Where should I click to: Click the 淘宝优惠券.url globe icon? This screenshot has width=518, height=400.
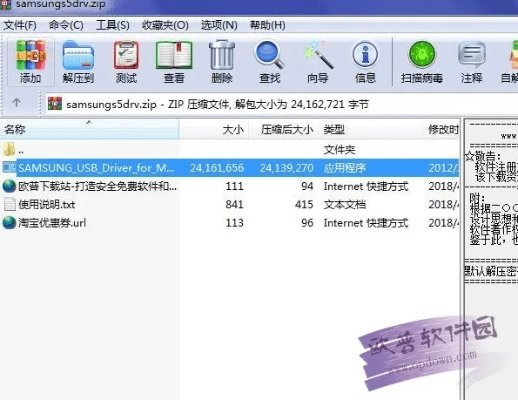(9, 223)
